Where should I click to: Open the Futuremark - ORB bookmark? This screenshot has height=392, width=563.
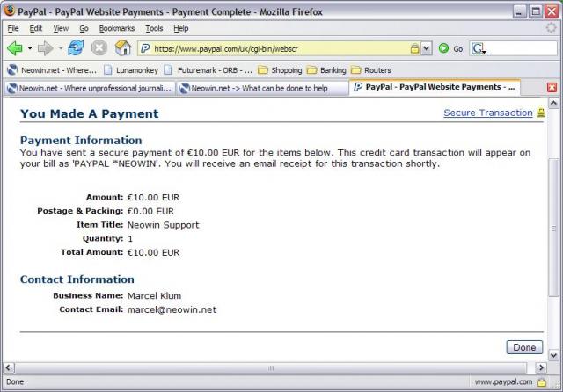[x=208, y=70]
